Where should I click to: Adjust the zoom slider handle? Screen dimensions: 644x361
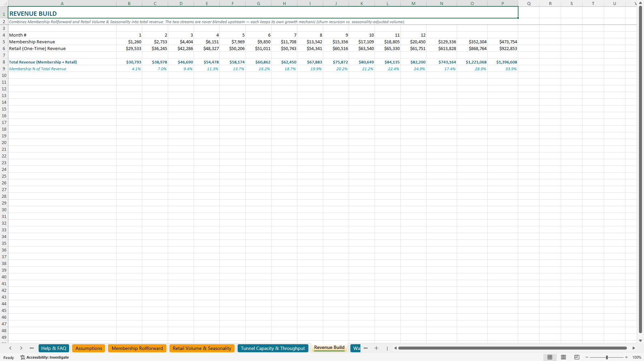coord(607,357)
